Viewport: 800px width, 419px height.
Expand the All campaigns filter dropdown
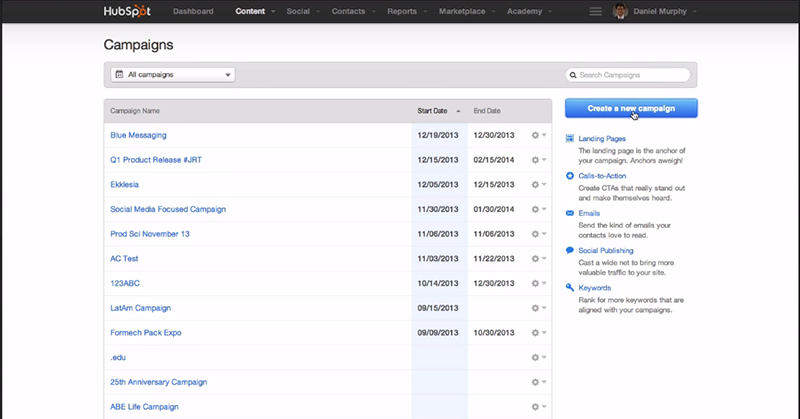click(173, 74)
